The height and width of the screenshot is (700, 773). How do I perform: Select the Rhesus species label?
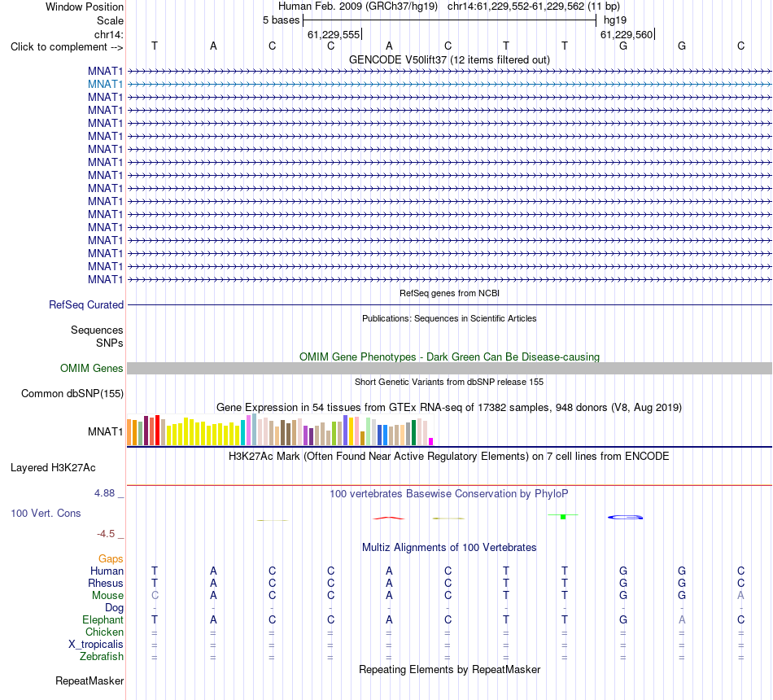click(x=106, y=583)
